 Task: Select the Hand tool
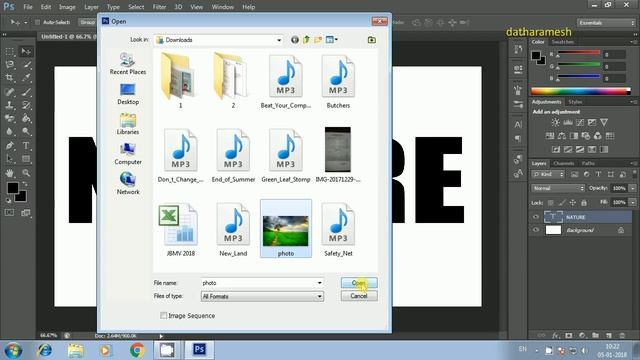point(10,173)
